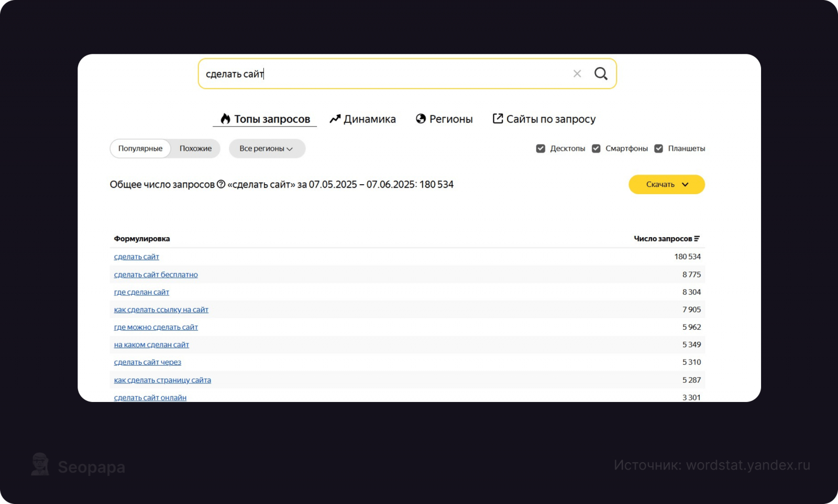Expand the Все регионы dropdown

[267, 149]
